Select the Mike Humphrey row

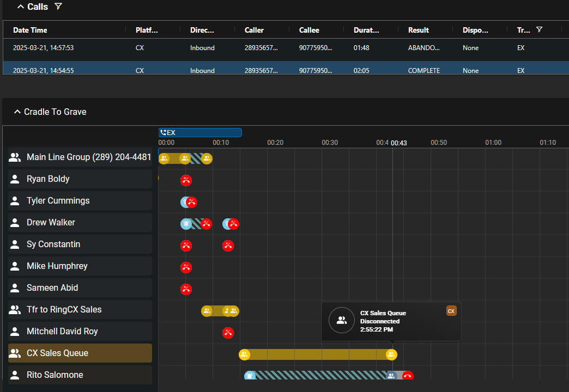(x=80, y=266)
